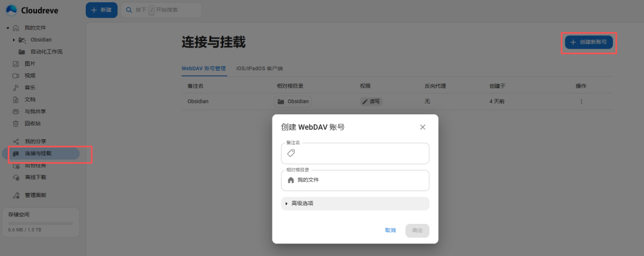Viewport: 644px width, 256px height.
Task: Open 管理面板 (Admin panel)
Action: point(35,195)
